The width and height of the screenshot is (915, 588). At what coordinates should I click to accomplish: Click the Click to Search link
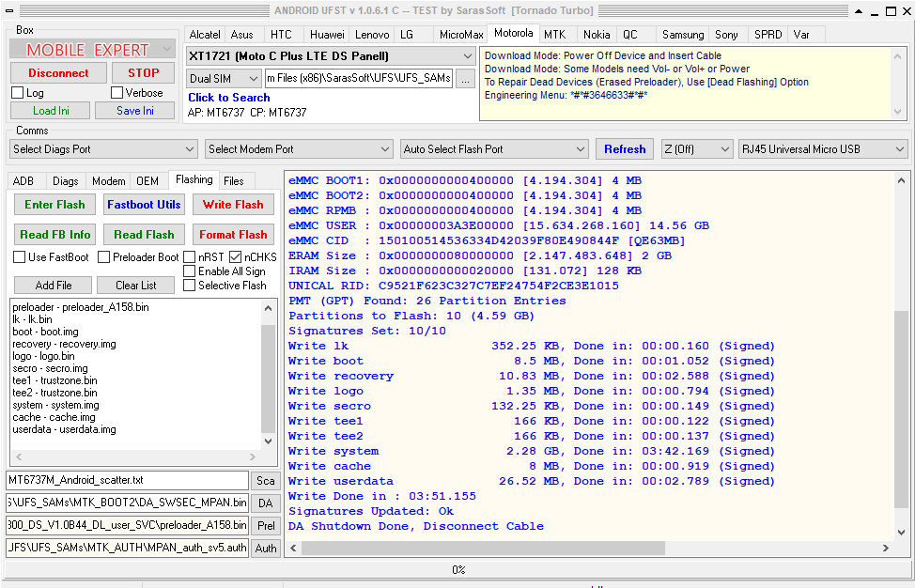click(229, 98)
